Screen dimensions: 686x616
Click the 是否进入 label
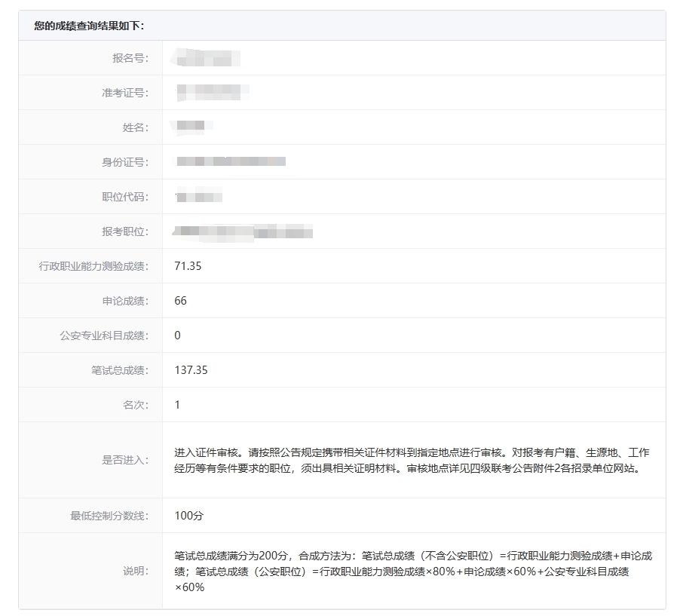125,460
